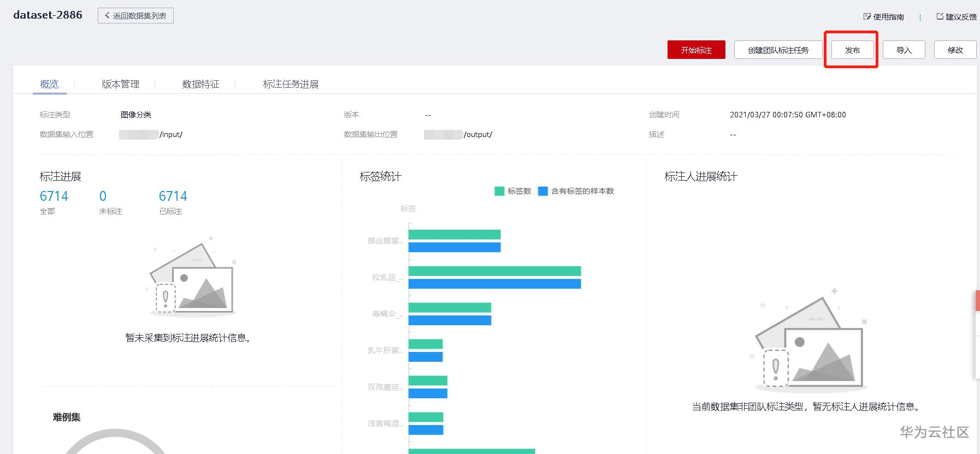Return via 返回数据集列表 button
Image resolution: width=980 pixels, height=454 pixels.
[135, 16]
